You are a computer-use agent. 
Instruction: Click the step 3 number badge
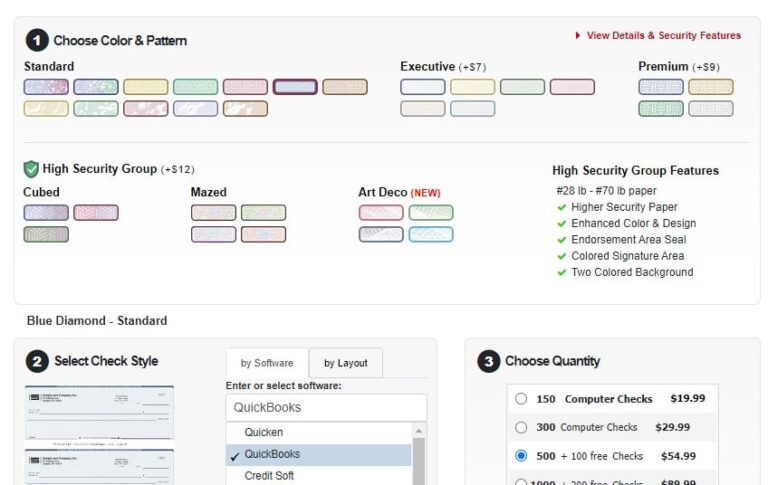(488, 362)
